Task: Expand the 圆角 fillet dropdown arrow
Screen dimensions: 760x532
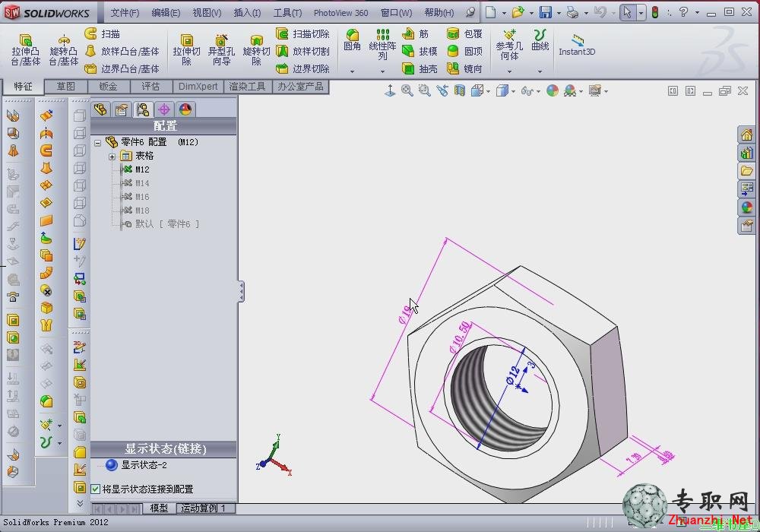Action: click(353, 71)
